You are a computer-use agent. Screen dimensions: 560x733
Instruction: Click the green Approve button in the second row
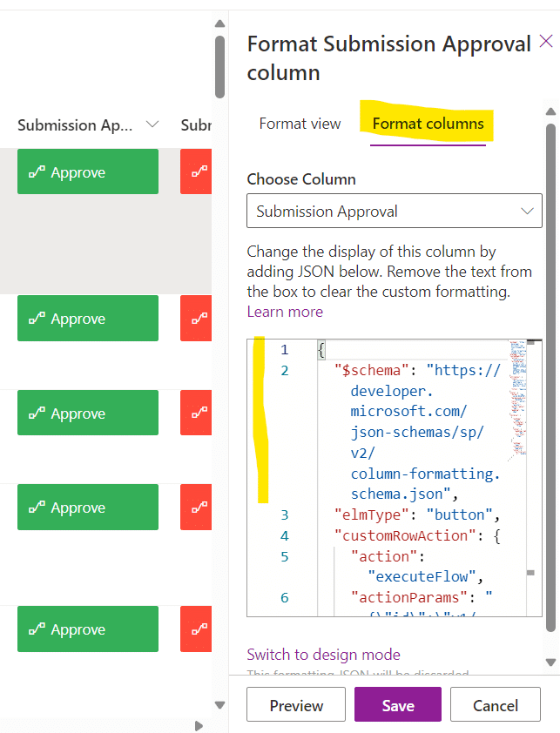click(x=87, y=318)
